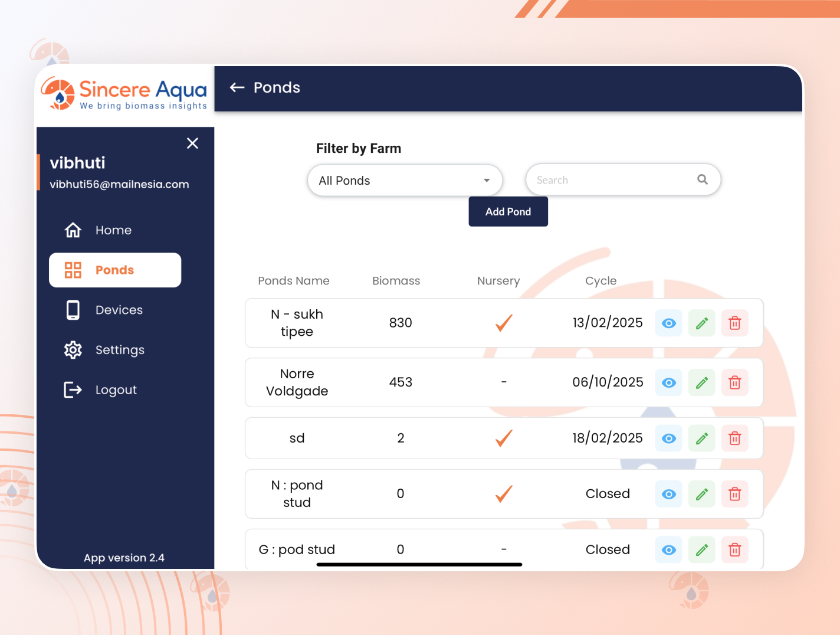Open the Home menu item
This screenshot has width=840, height=635.
pyautogui.click(x=113, y=230)
